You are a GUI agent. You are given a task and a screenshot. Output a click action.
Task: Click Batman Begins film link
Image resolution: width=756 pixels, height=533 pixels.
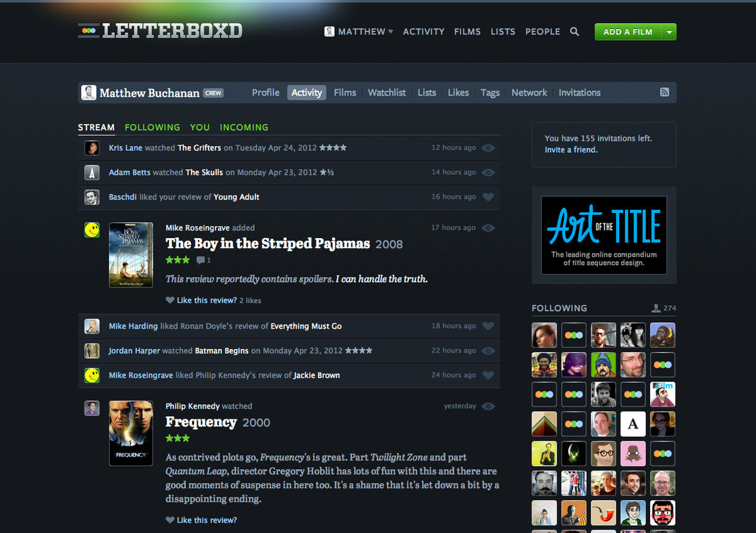221,350
